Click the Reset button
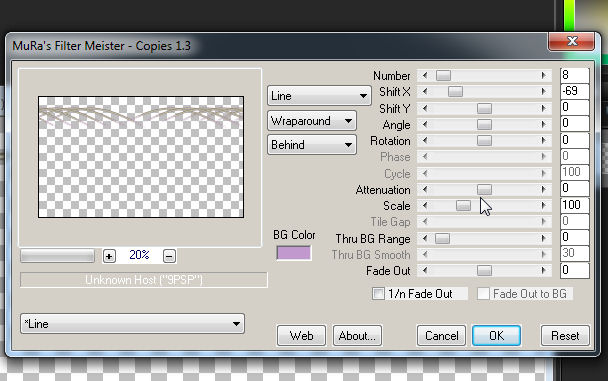The height and width of the screenshot is (381, 608). 565,336
